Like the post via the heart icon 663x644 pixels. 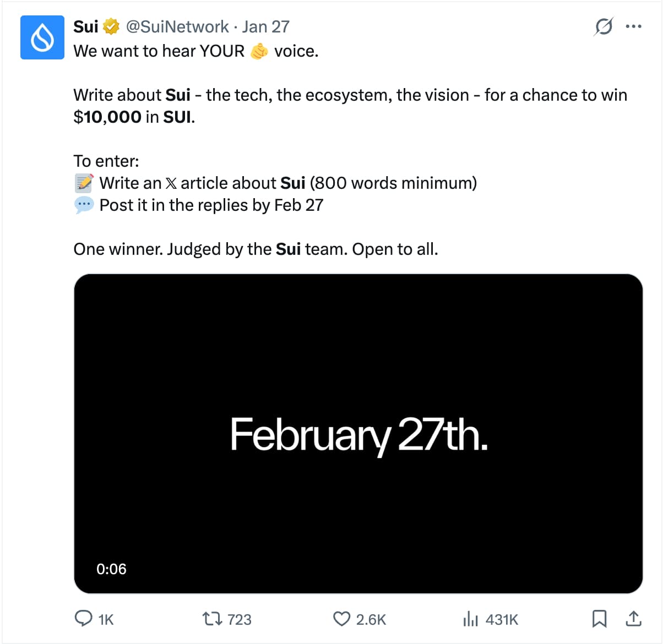[343, 619]
